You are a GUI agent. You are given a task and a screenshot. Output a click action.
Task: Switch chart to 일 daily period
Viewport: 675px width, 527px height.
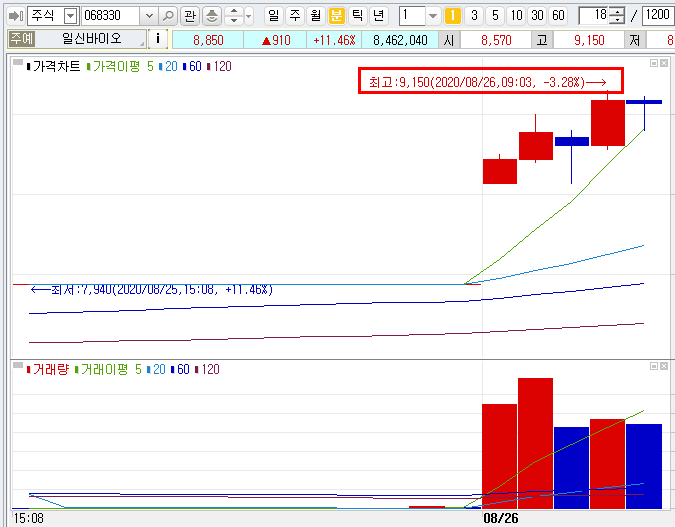pos(273,16)
